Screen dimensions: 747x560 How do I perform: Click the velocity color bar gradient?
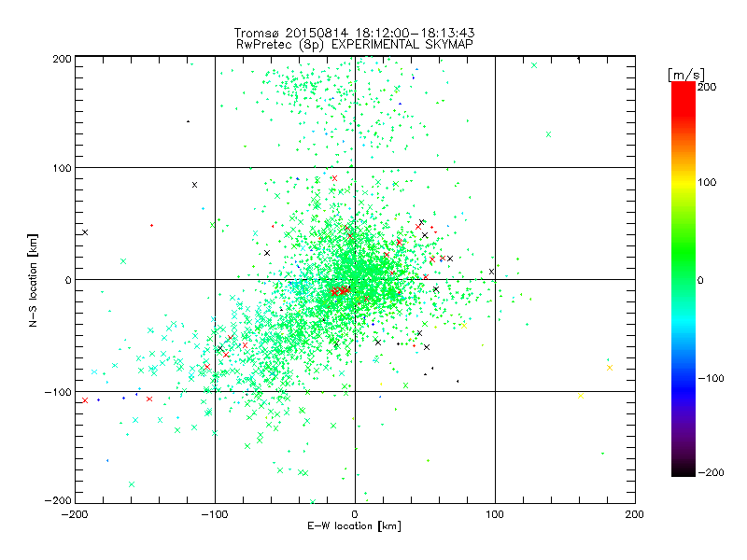click(684, 279)
